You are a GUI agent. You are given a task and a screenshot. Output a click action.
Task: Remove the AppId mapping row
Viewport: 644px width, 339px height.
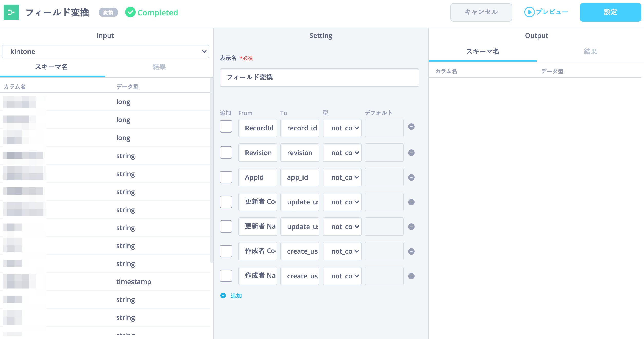point(411,177)
